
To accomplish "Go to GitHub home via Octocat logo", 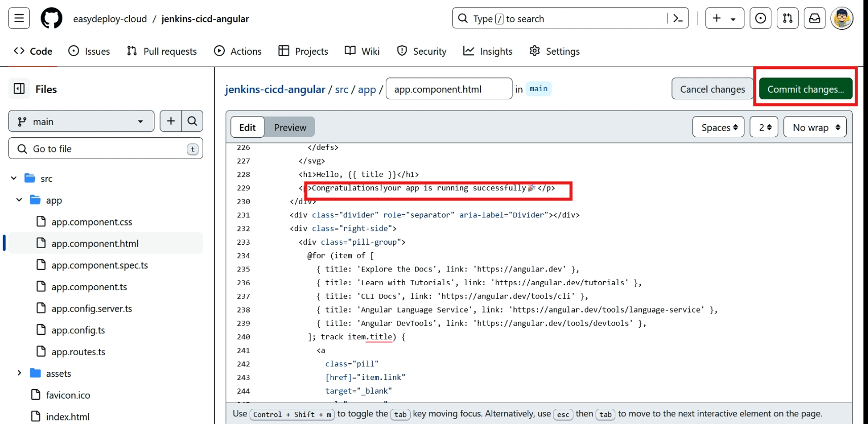I will [x=52, y=18].
